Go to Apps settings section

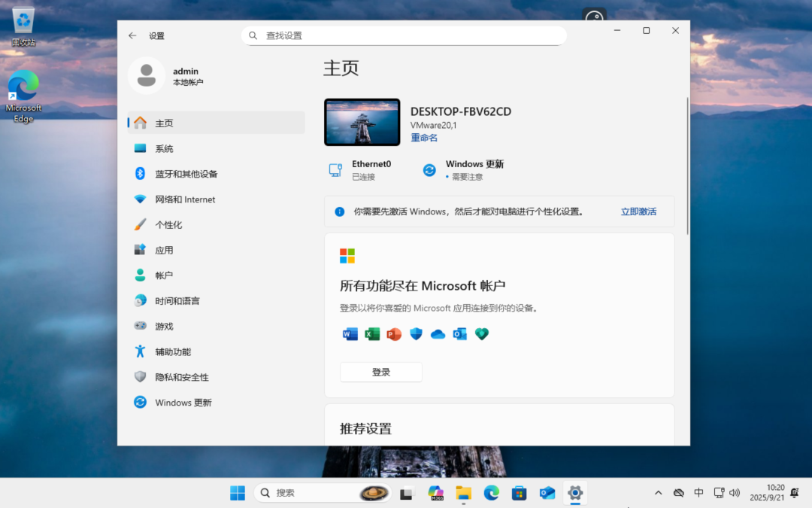click(x=164, y=250)
